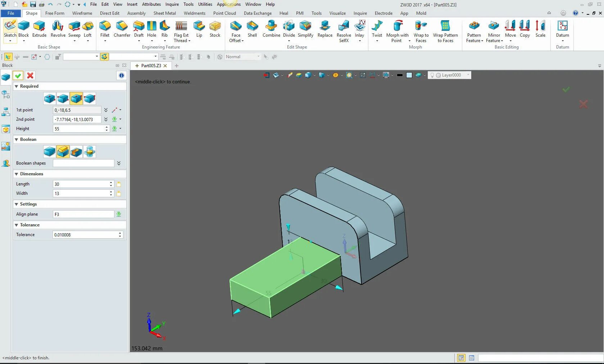Click the Chamfer tool icon
The image size is (604, 364).
(122, 29)
